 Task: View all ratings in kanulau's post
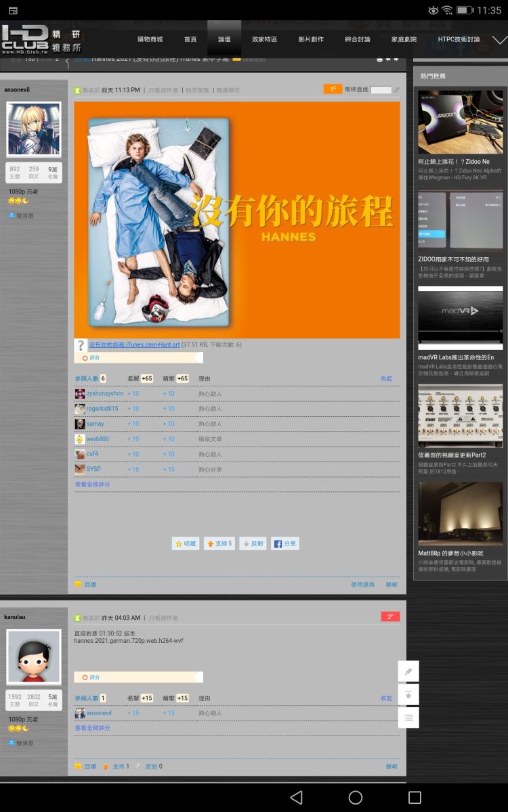click(x=92, y=728)
